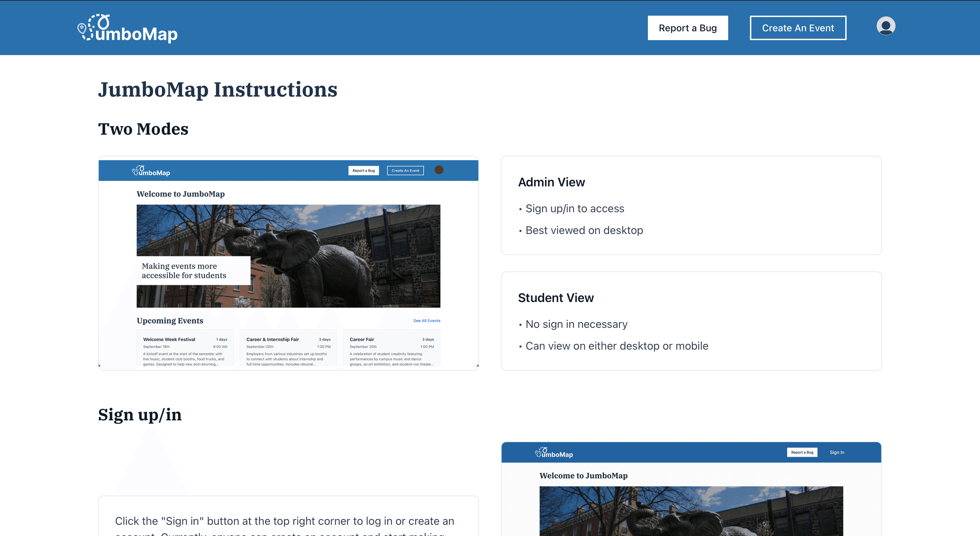Open the profile avatar menu in the header
This screenshot has width=980, height=536.
886,27
